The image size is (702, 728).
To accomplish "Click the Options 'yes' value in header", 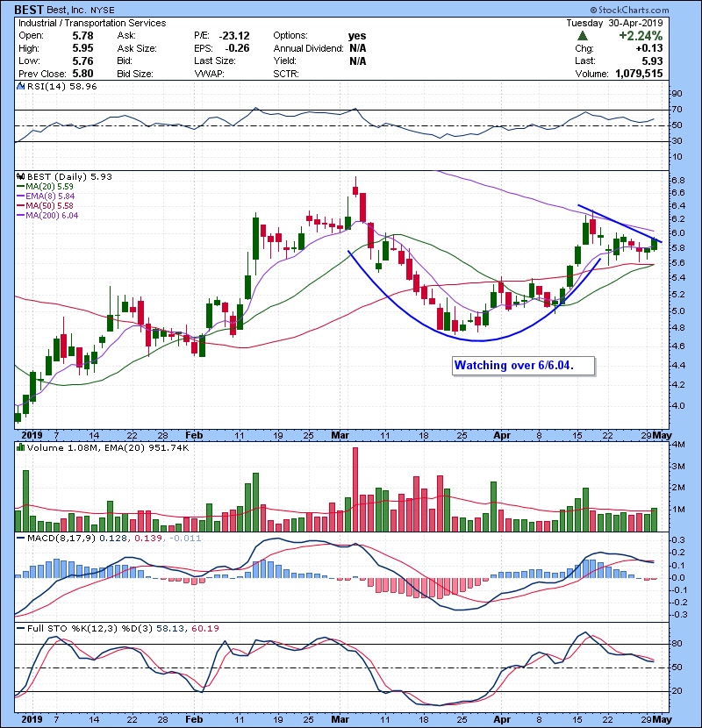I will coord(358,36).
